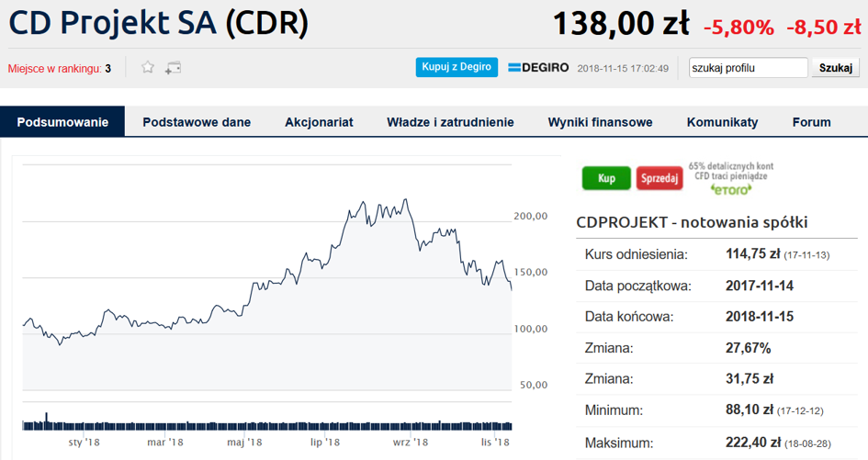Click the eToro logo
Viewport: 868px width, 460px height.
click(x=731, y=188)
